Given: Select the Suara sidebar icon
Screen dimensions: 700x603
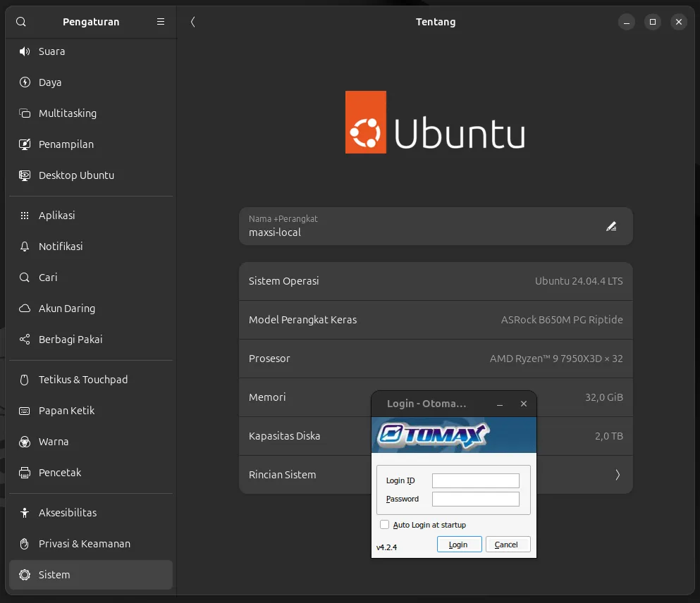Looking at the screenshot, I should click(25, 51).
